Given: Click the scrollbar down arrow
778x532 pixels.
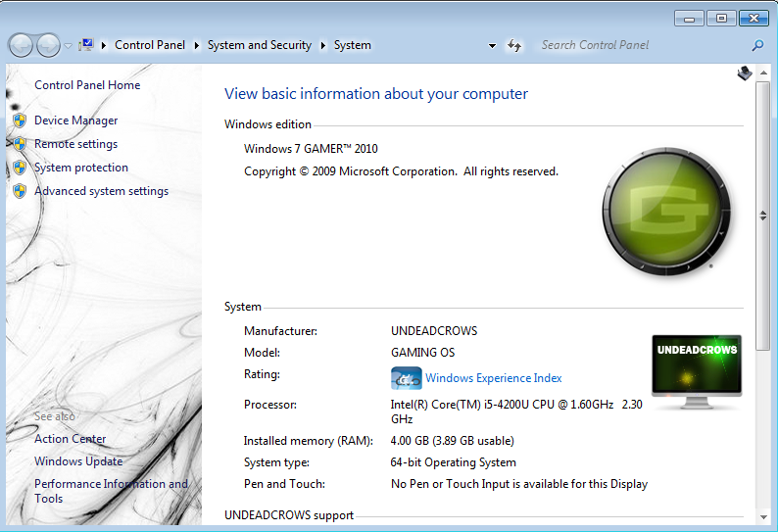Looking at the screenshot, I should [x=763, y=517].
